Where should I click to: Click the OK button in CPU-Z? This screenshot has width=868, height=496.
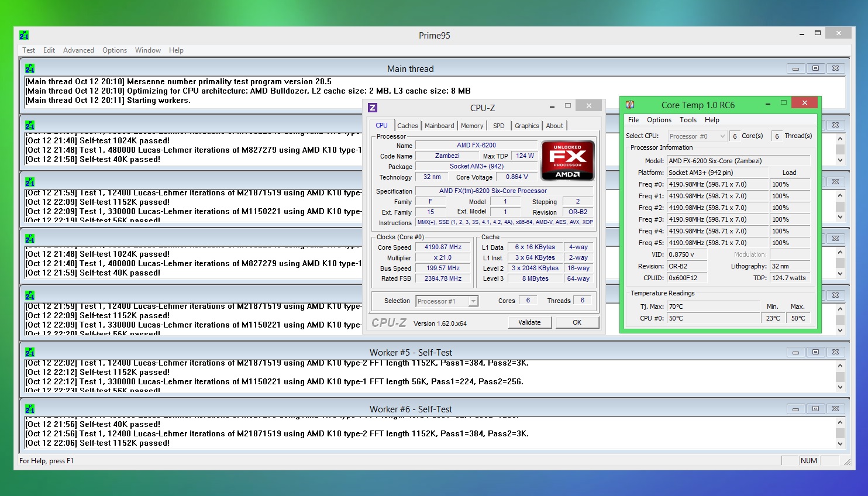[577, 322]
